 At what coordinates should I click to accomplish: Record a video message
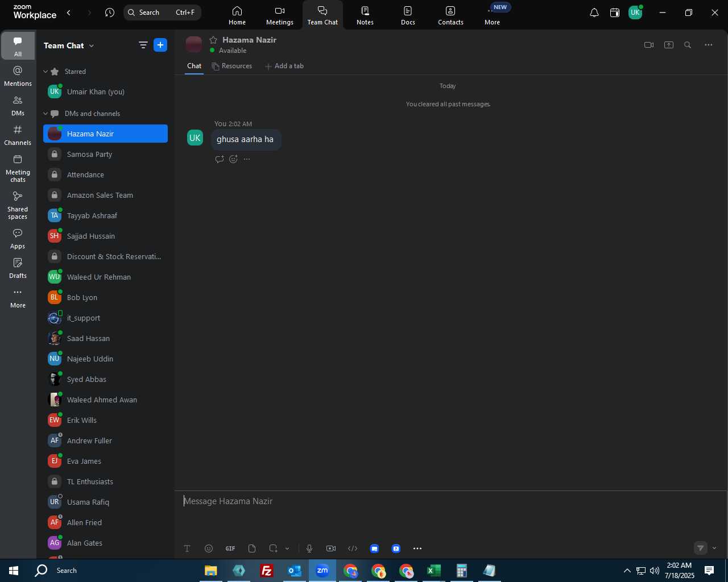click(x=331, y=548)
